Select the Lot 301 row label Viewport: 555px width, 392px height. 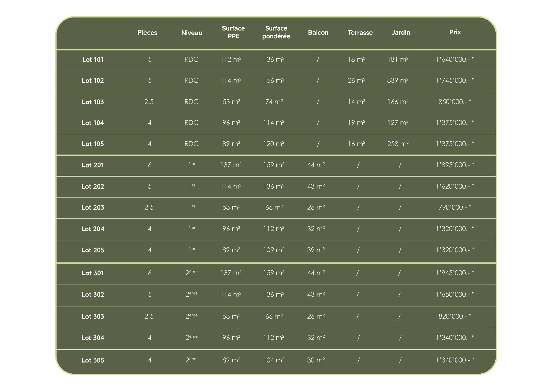coord(93,273)
